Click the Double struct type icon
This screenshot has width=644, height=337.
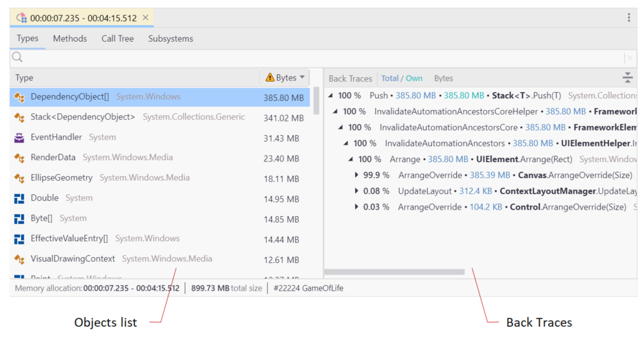coord(19,198)
